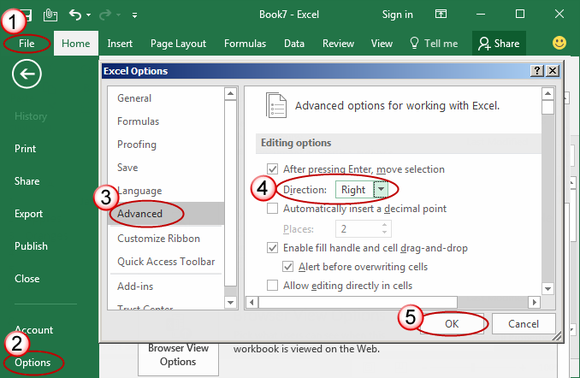Screen dimensions: 580x378
Task: Click category list scroll down arrow
Action: pos(230,302)
